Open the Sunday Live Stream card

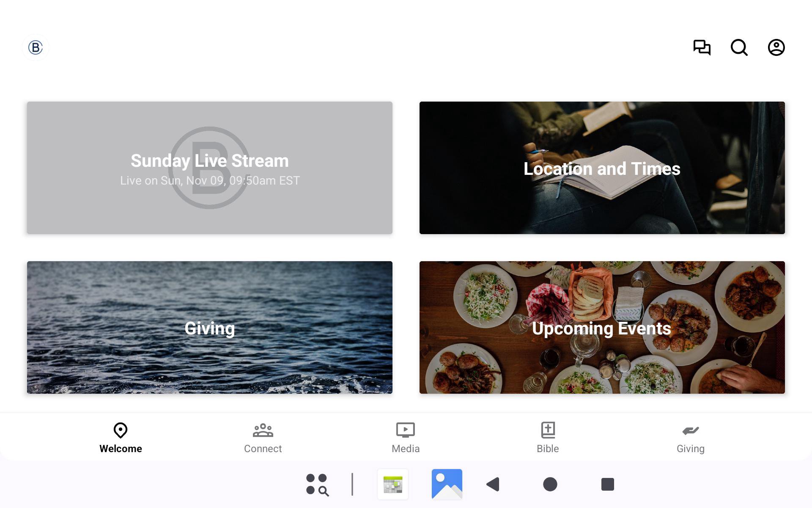click(210, 168)
